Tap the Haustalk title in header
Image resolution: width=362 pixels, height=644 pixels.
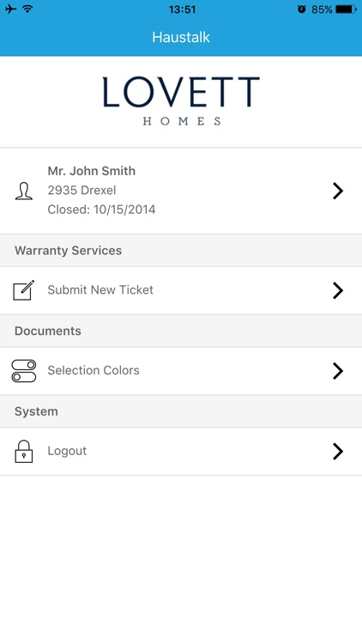(x=181, y=38)
